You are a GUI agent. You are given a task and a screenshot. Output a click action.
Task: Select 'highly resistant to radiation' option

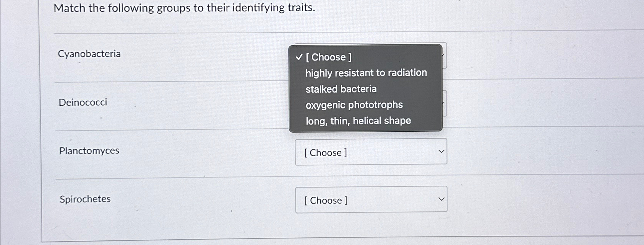point(366,73)
